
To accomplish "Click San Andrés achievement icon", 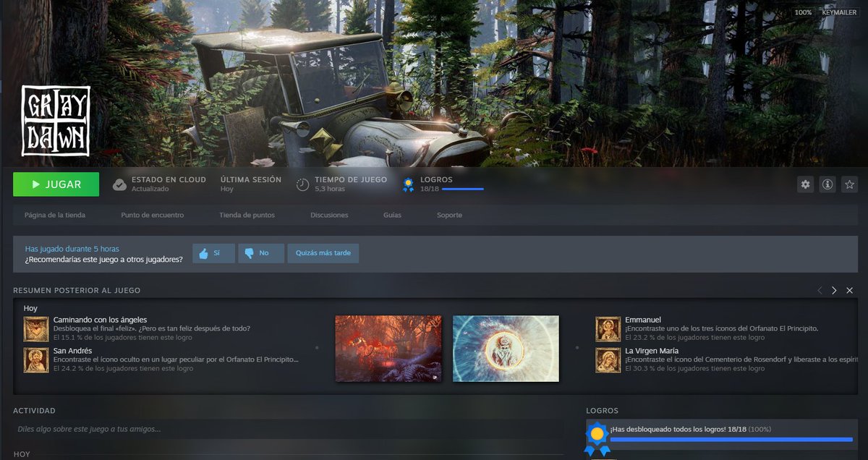I will [36, 360].
